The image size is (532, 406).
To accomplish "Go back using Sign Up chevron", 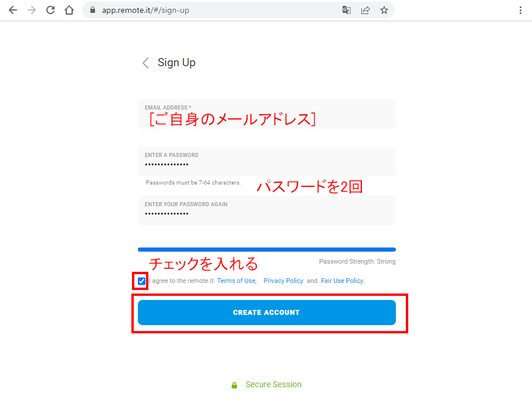I will click(x=145, y=63).
